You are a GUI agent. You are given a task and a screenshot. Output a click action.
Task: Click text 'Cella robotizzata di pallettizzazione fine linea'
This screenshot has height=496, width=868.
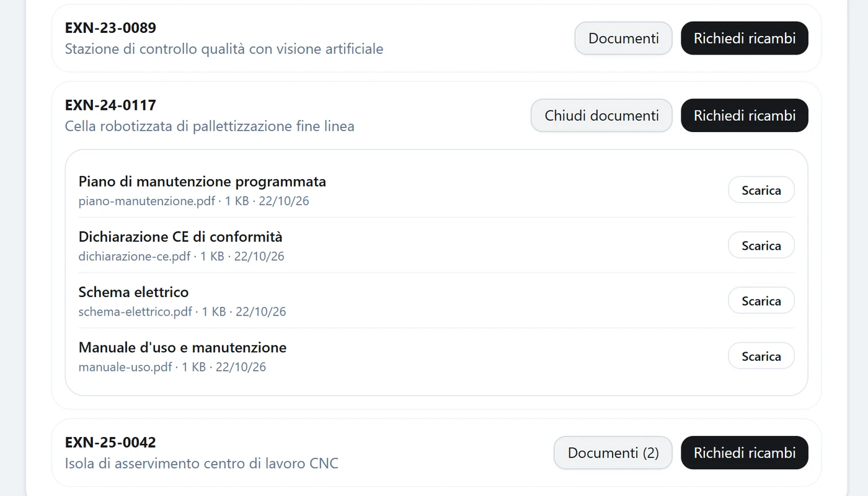point(210,126)
